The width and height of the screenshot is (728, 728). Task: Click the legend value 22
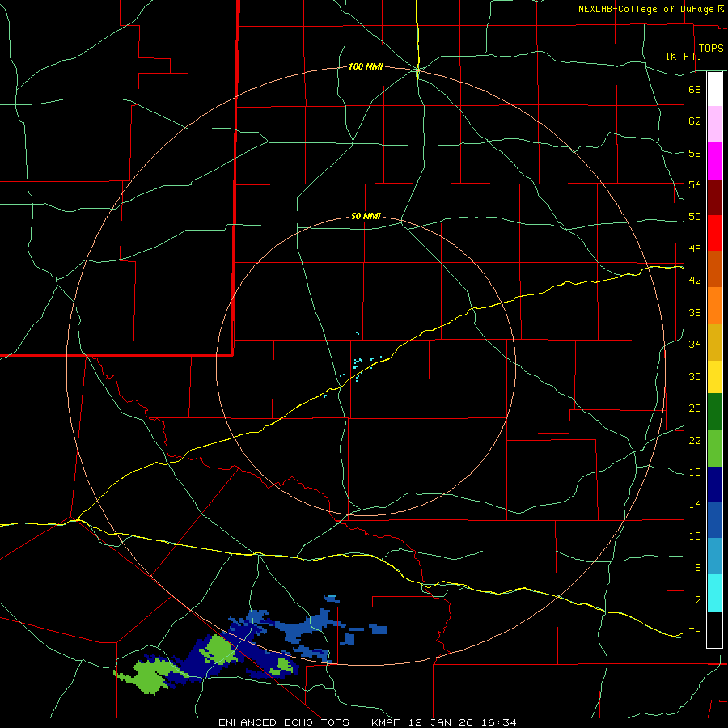[x=695, y=440]
